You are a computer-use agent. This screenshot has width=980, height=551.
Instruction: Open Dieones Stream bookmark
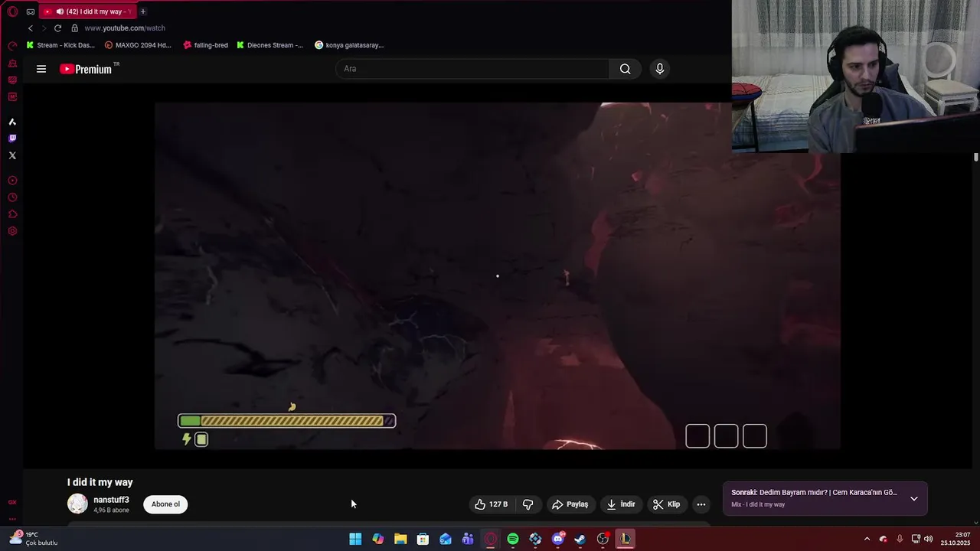pyautogui.click(x=269, y=45)
